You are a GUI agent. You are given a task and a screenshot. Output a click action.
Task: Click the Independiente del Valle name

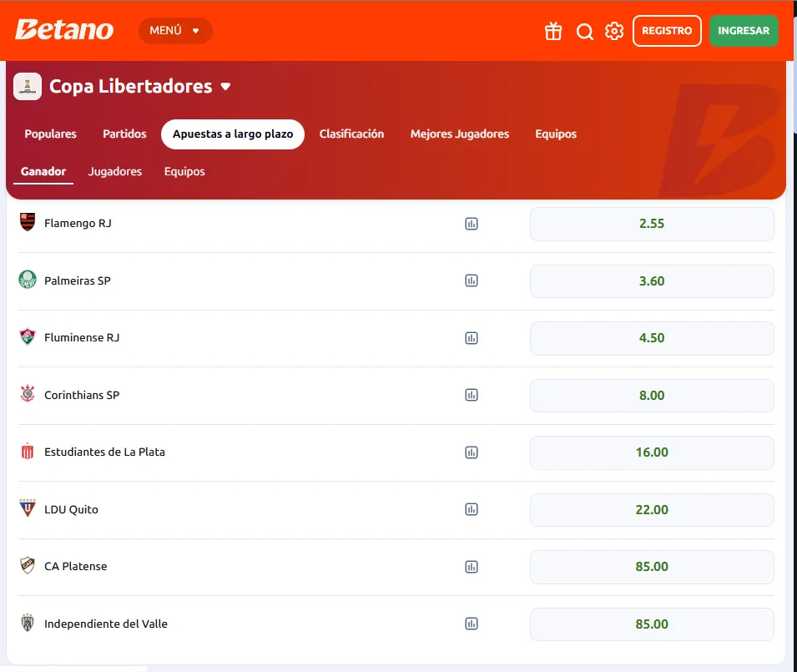[x=106, y=624]
